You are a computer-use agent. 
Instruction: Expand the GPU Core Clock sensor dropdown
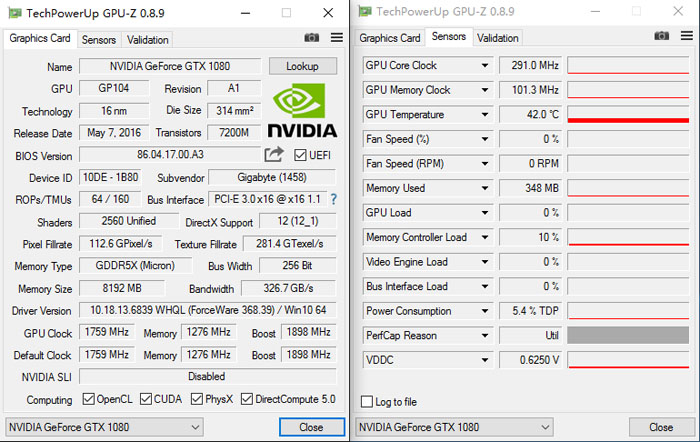point(485,65)
